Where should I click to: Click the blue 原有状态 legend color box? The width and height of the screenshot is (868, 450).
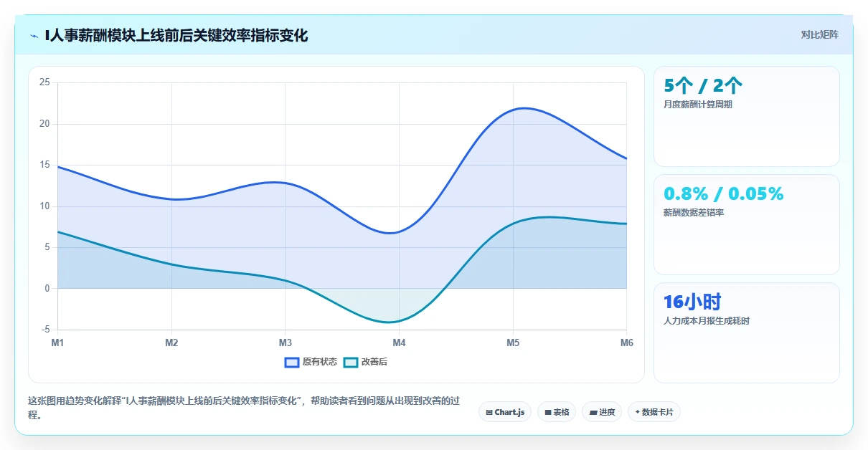tap(292, 362)
